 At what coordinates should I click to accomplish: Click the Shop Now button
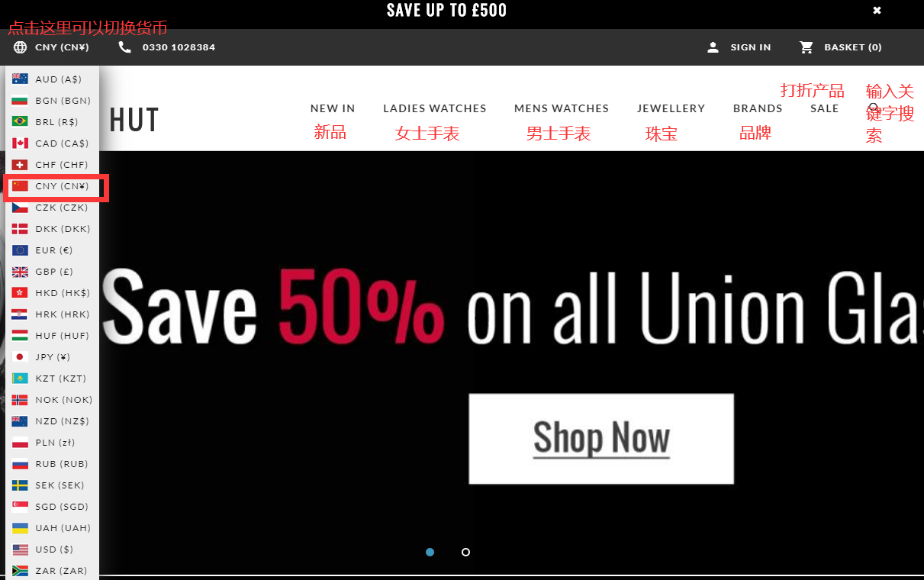click(601, 439)
